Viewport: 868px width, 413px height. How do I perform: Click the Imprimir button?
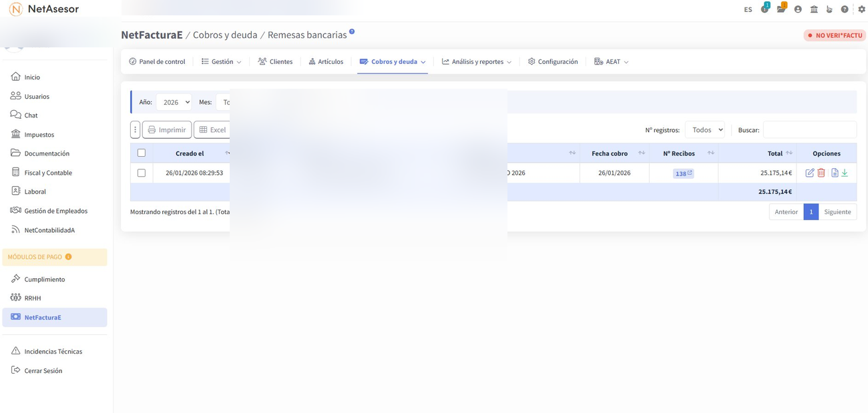167,129
